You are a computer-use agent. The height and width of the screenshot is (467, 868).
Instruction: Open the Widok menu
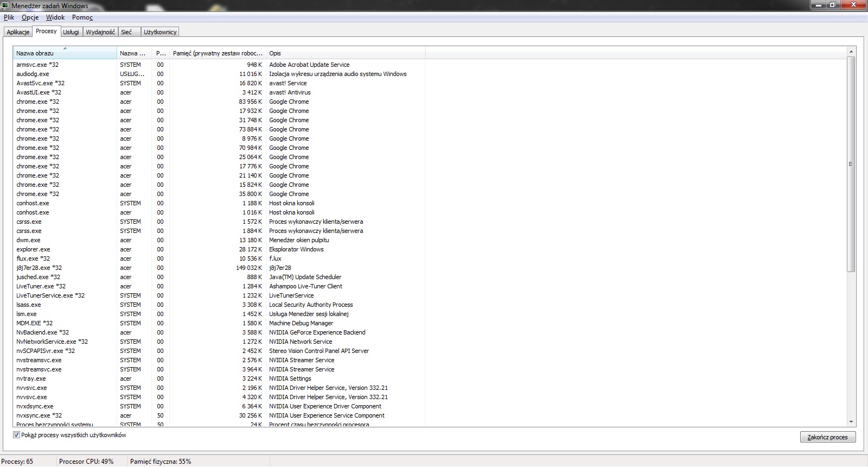[x=55, y=17]
